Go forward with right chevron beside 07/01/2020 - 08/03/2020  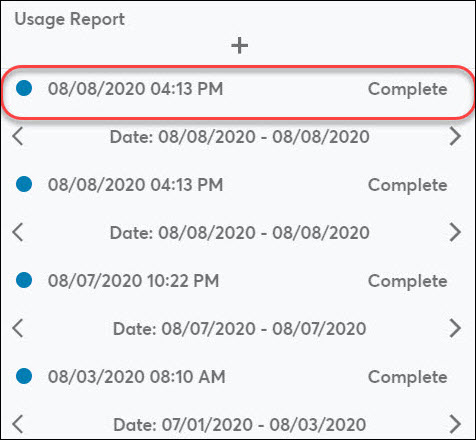[x=455, y=424]
